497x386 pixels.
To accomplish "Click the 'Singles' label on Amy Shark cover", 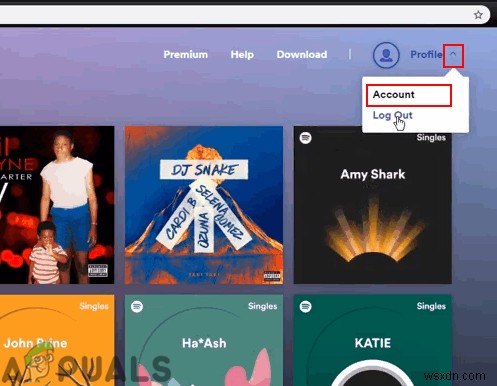I will (x=431, y=138).
